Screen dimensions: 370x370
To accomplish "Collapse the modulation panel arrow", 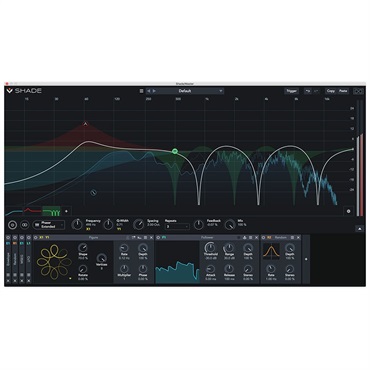I will pos(359,229).
